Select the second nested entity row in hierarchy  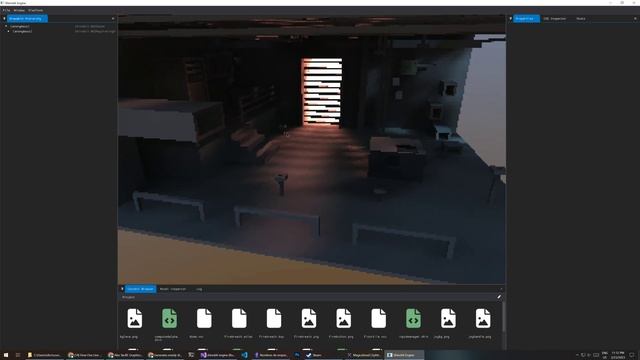pyautogui.click(x=60, y=31)
